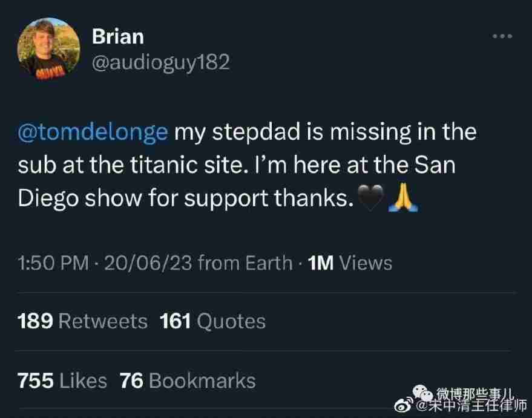Select the tweet text about the stepdad
The height and width of the screenshot is (418, 532).
(x=242, y=166)
